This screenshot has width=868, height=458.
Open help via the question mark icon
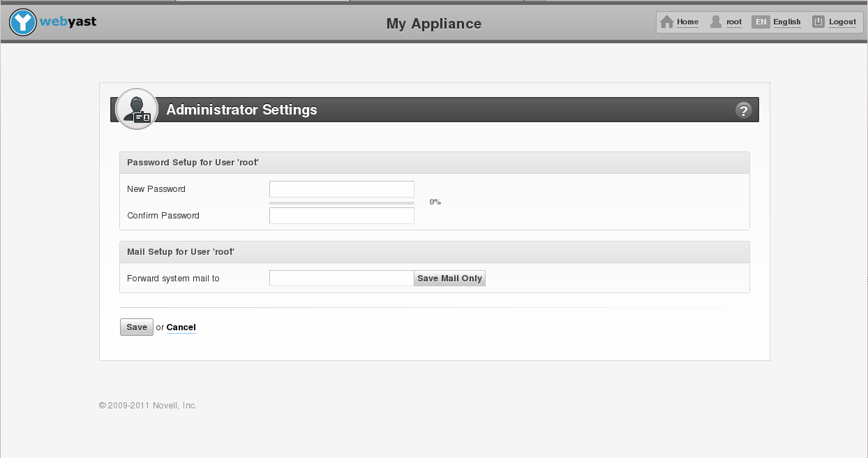point(743,110)
